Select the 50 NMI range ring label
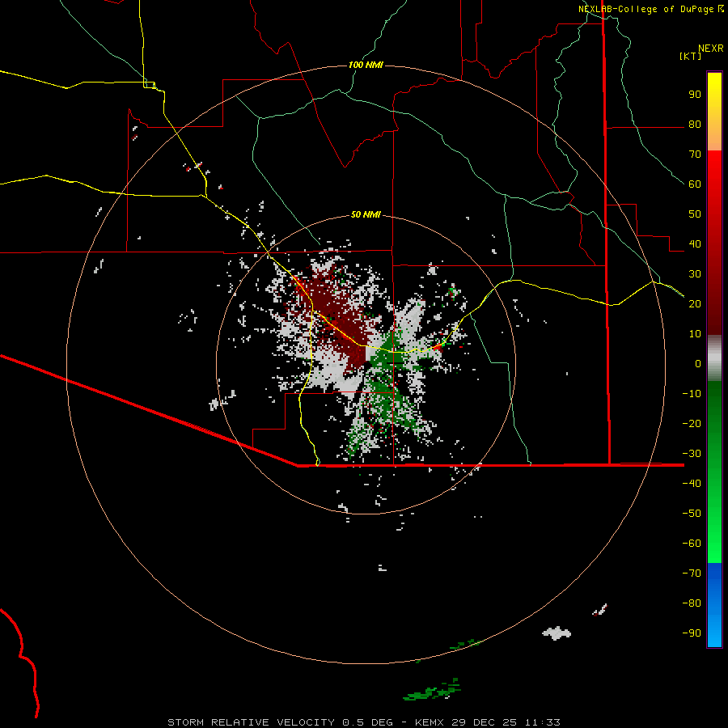This screenshot has width=728, height=728. [366, 214]
